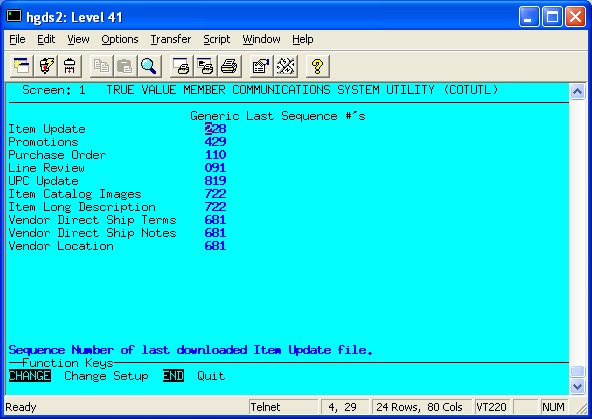The image size is (592, 419).
Task: Click the Print Screen toolbar icon
Action: click(x=182, y=66)
